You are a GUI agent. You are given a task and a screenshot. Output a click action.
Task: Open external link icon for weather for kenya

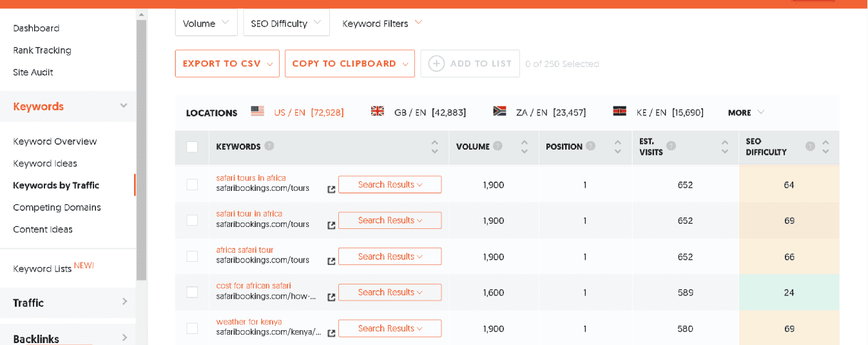pos(331,333)
